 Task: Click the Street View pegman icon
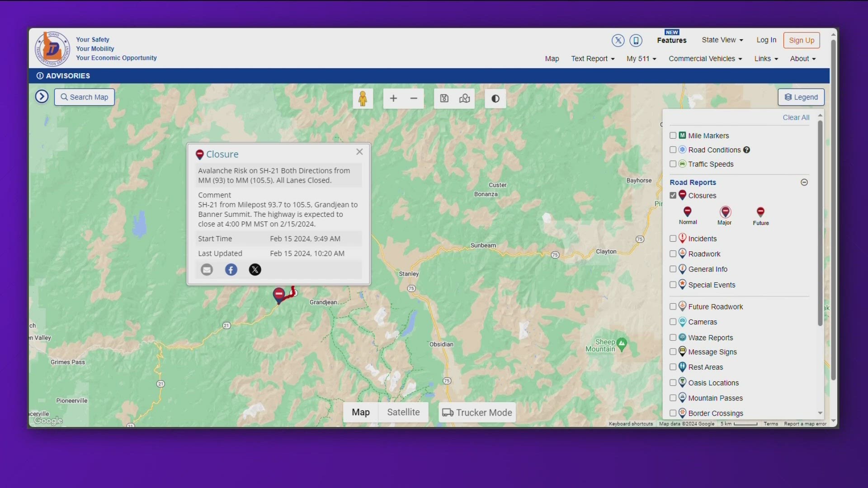pos(363,99)
